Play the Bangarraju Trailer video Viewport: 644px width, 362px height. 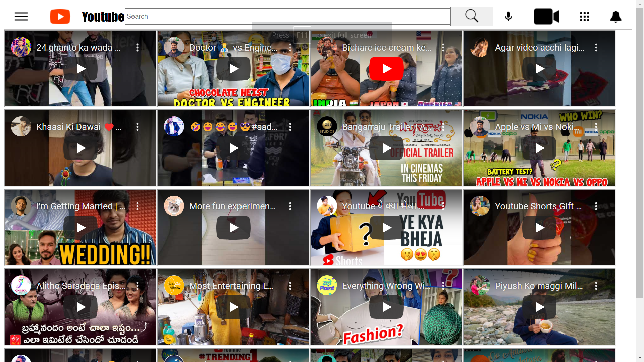(x=386, y=148)
